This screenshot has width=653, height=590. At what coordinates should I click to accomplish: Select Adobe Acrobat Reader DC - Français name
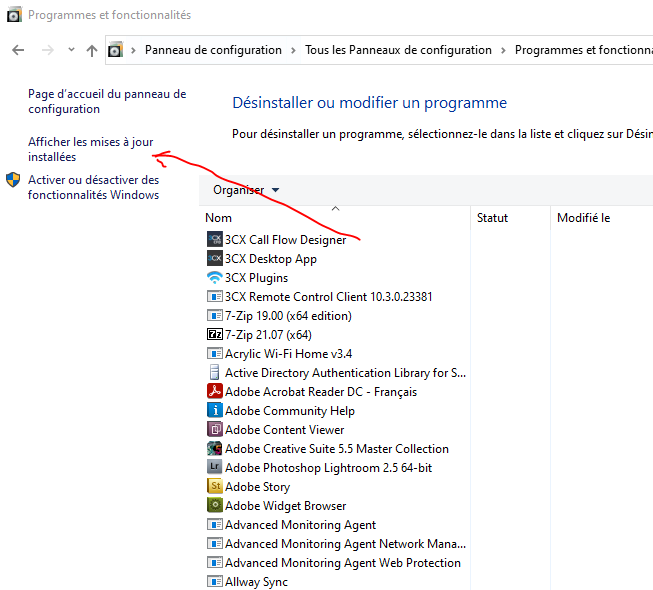321,392
